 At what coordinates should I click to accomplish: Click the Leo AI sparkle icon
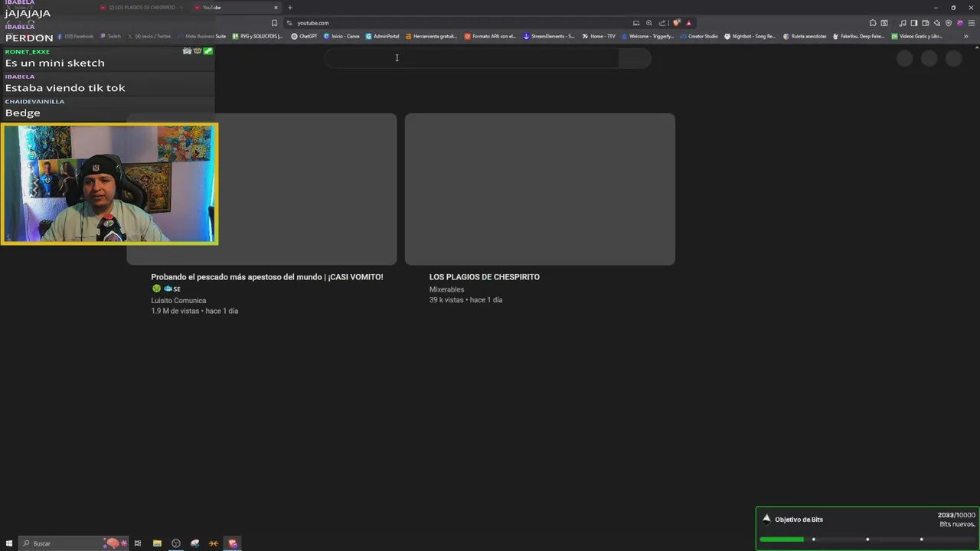(x=937, y=23)
